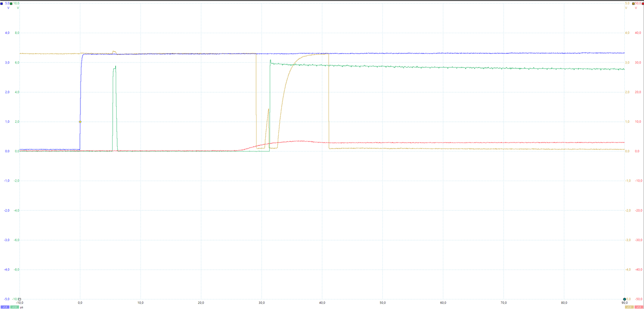Image resolution: width=644 pixels, height=309 pixels.
Task: Click the green 10,0 V axis range label
Action: [x=16, y=4]
